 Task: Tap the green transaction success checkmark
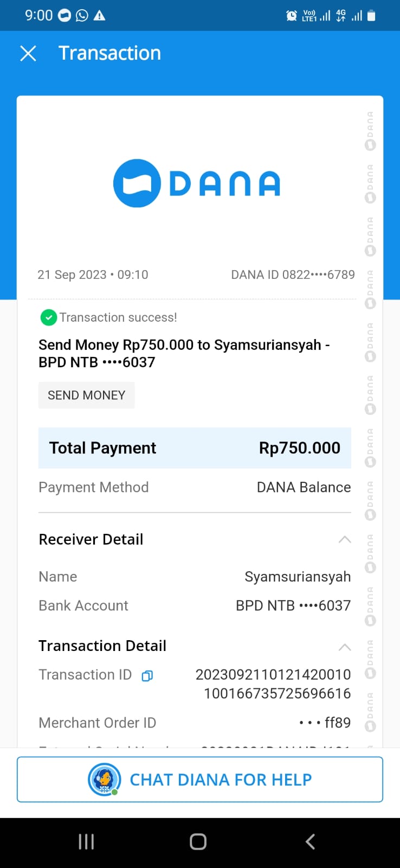click(49, 317)
